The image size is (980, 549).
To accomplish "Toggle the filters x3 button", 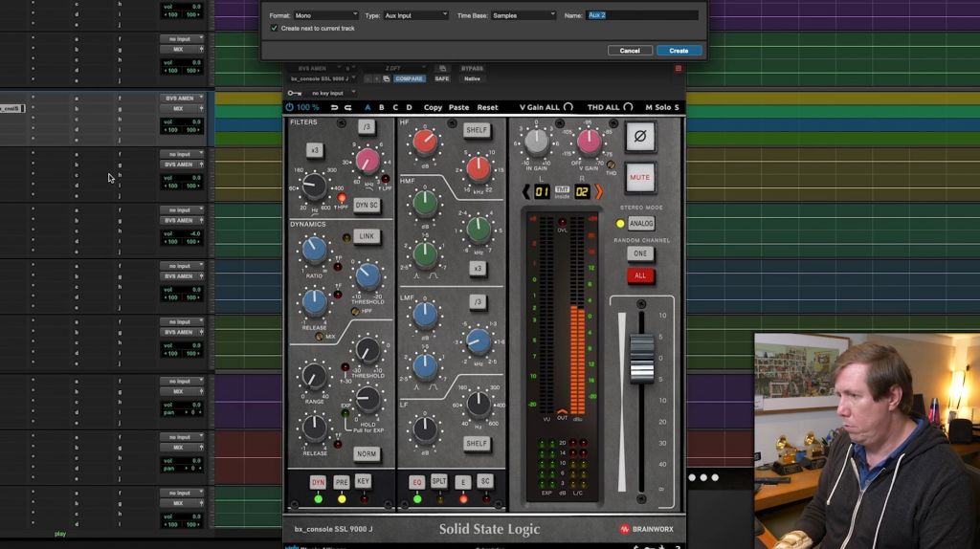I will tap(314, 150).
